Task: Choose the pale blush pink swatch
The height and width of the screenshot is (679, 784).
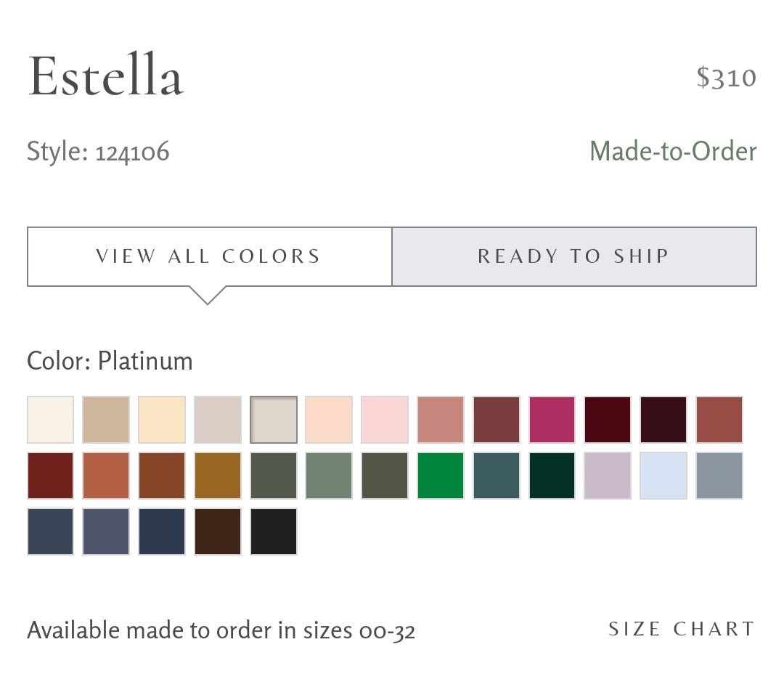Action: tap(385, 420)
